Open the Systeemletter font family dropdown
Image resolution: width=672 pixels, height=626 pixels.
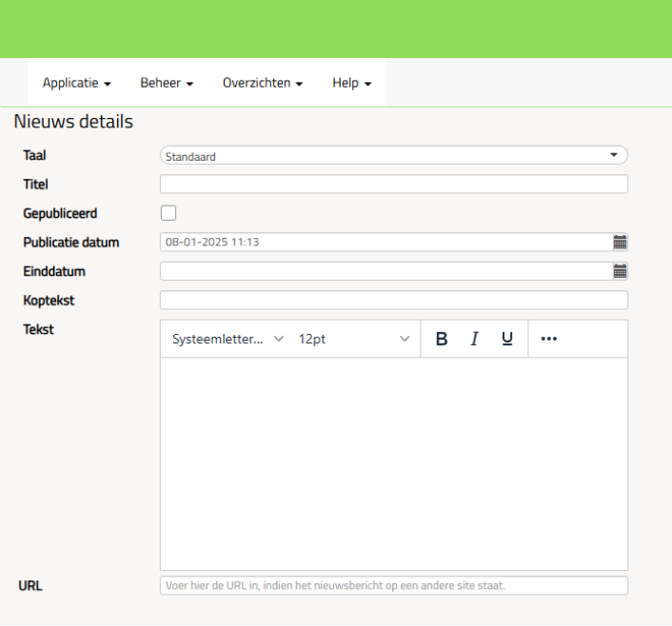tap(227, 339)
